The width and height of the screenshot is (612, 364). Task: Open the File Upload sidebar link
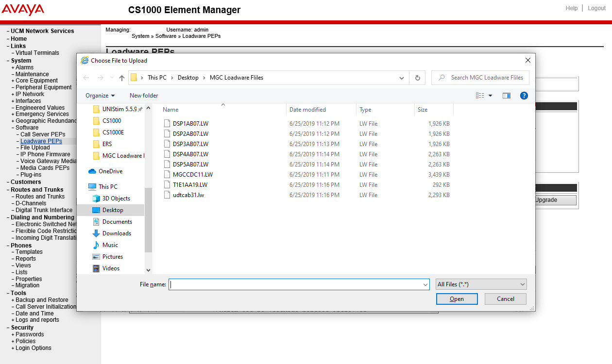click(35, 148)
